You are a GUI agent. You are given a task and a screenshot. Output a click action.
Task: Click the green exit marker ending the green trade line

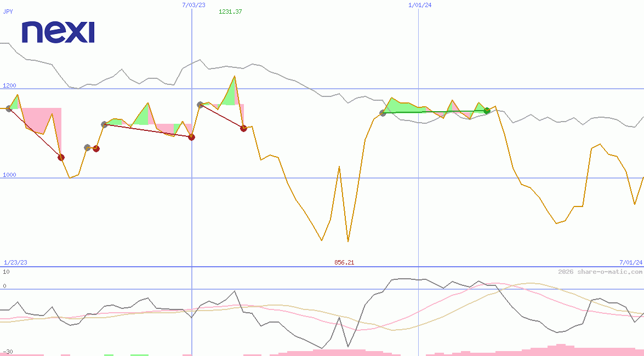point(487,111)
